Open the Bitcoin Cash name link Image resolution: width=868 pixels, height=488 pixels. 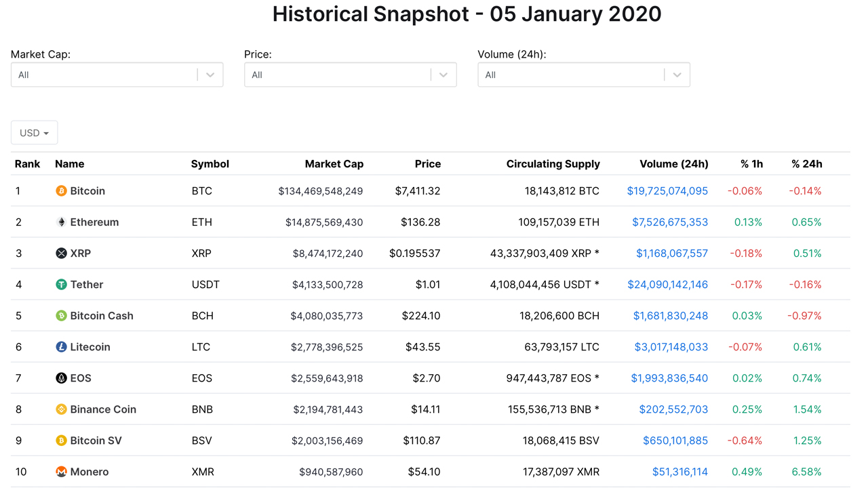click(x=102, y=316)
